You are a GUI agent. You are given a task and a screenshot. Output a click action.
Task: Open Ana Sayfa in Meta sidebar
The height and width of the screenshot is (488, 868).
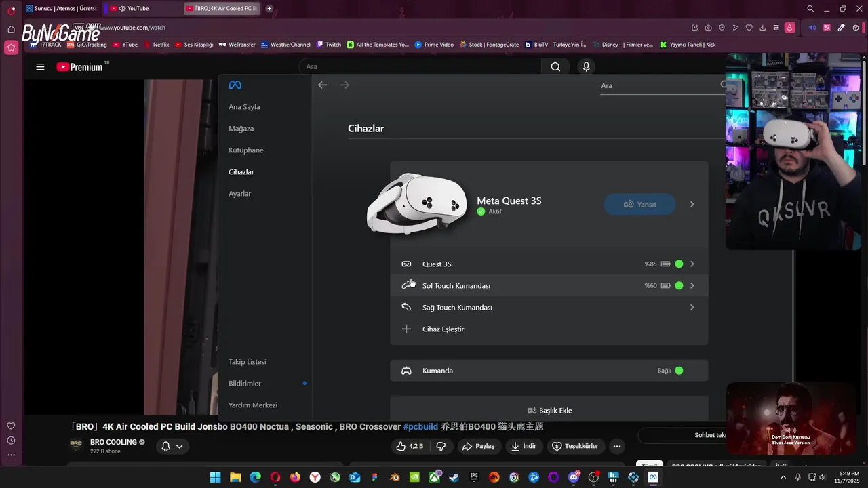point(244,107)
